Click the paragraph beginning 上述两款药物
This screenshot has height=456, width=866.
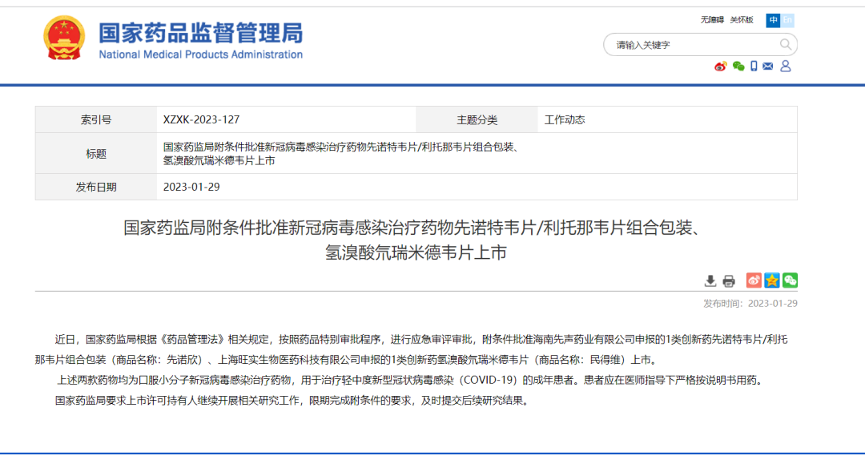(x=410, y=380)
